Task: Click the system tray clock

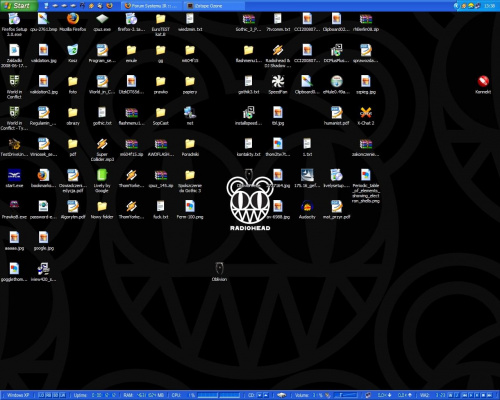Action: pos(489,6)
